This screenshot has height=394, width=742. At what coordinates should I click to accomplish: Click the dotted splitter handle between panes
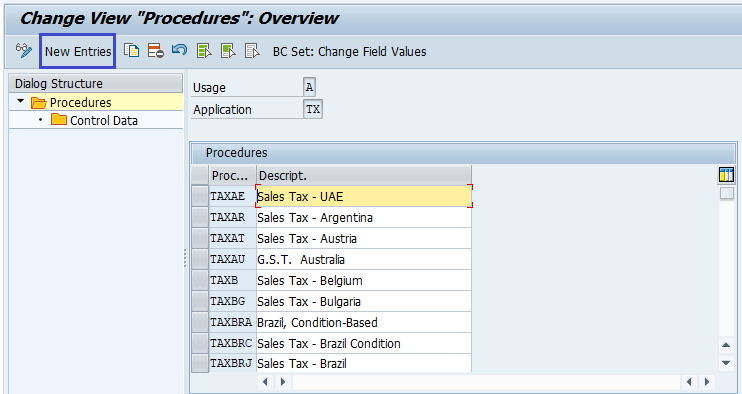pos(185,258)
